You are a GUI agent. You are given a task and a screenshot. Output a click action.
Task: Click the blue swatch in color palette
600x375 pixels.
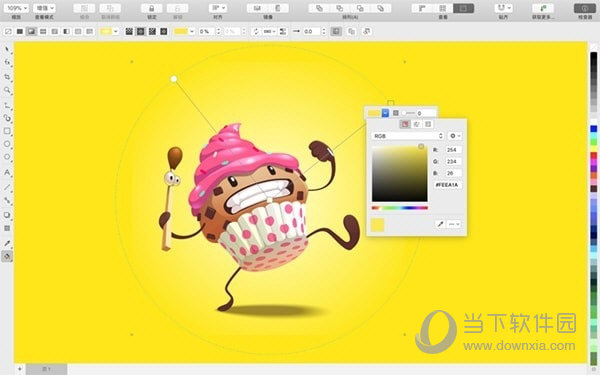click(593, 129)
